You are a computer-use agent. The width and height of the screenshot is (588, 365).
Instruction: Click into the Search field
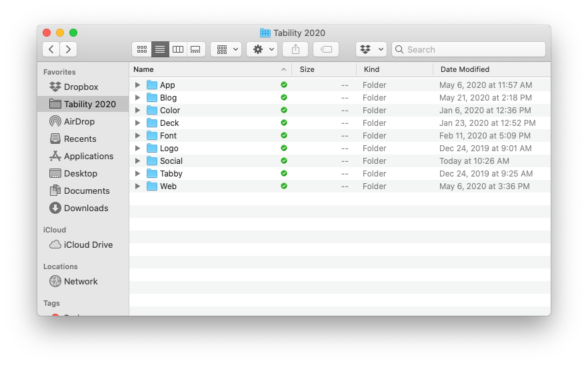click(469, 49)
